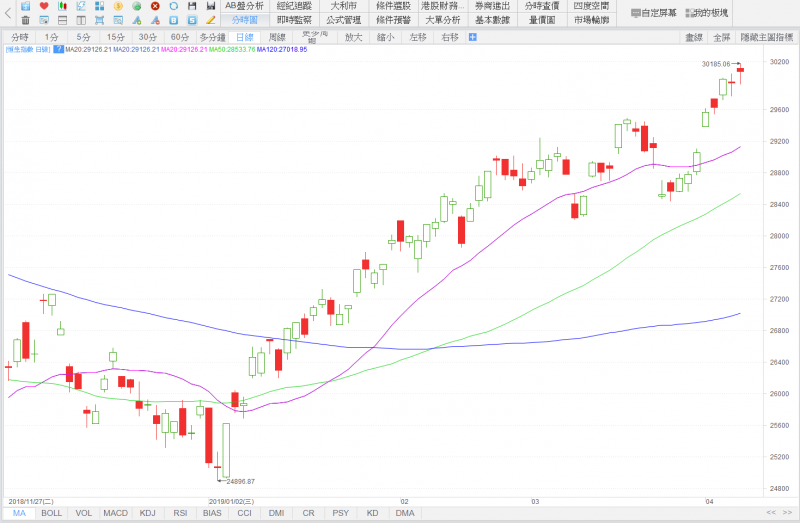
Task: Click the red heart favorites icon
Action: (x=44, y=6)
